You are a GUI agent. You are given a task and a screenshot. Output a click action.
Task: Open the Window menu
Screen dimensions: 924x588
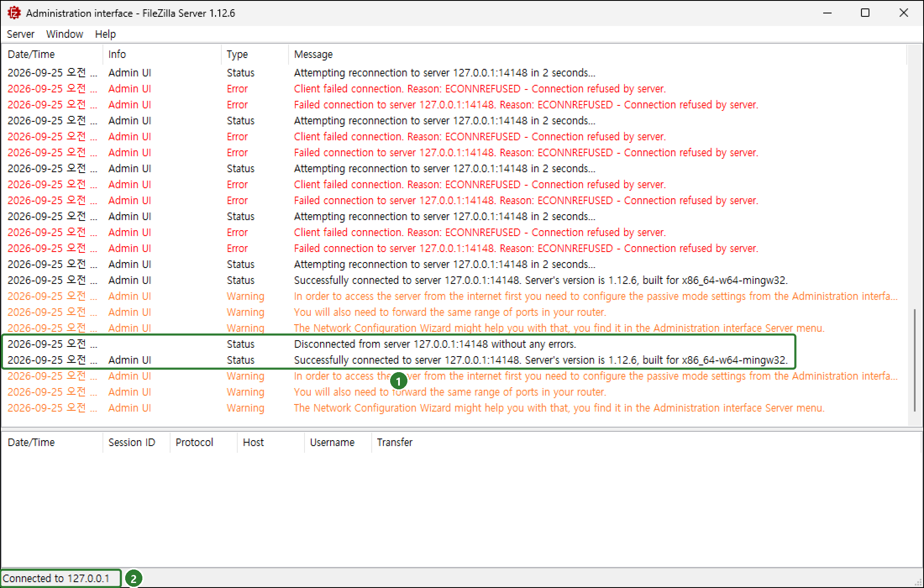tap(65, 34)
